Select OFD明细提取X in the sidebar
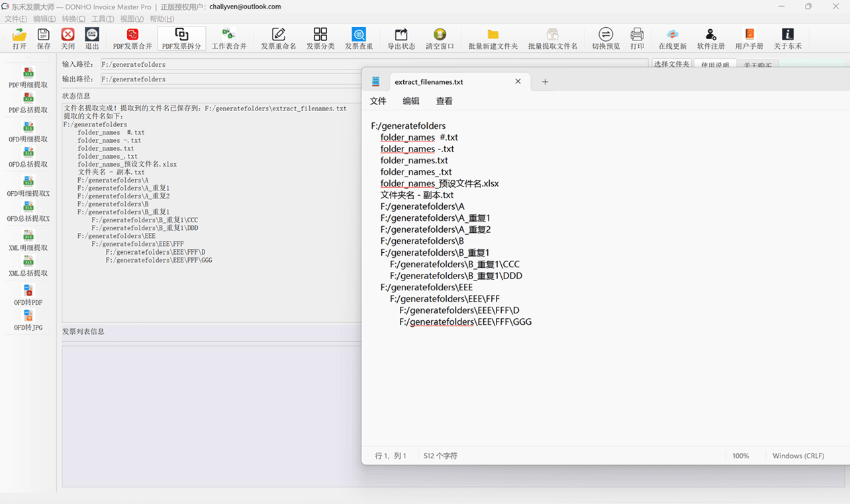 pos(28,187)
